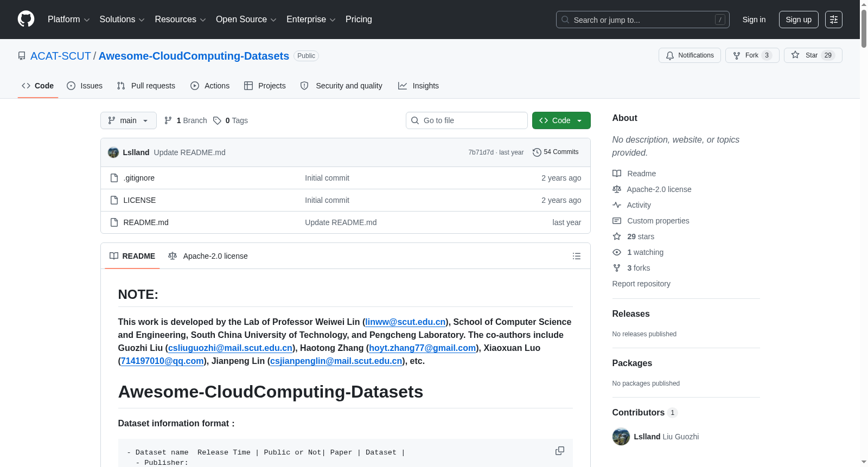Click the Custom properties note icon
The image size is (868, 467).
point(617,221)
